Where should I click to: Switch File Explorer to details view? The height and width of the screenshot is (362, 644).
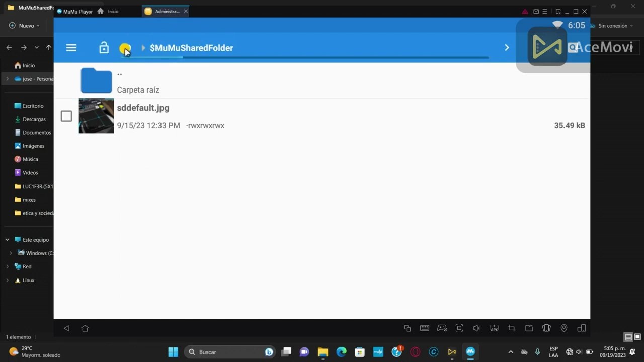point(628,337)
